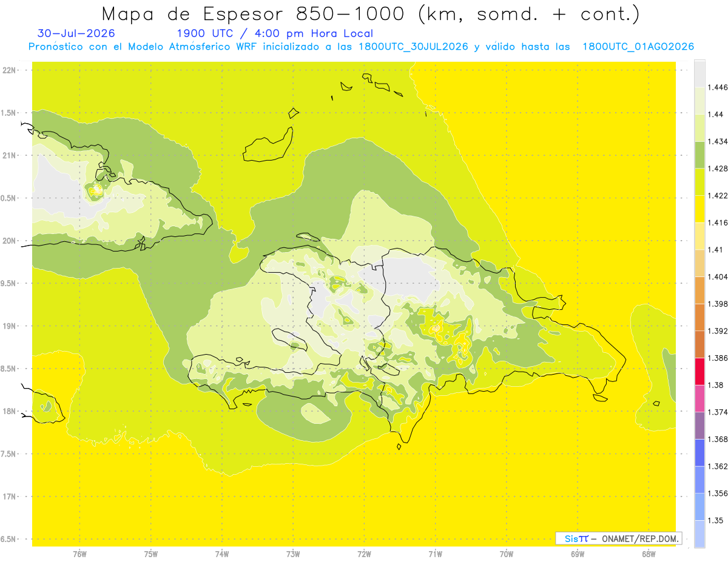Pick the orange swatch between 1.398 and 1.404

[699, 290]
